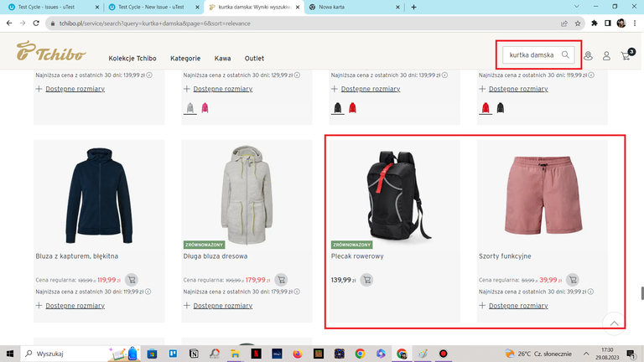Bookmark this page with the star icon

point(578,23)
